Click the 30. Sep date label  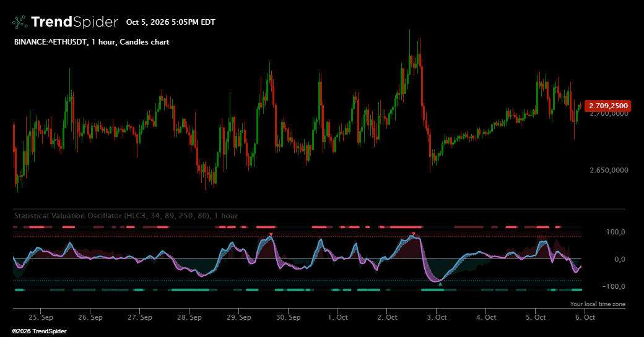tap(289, 317)
